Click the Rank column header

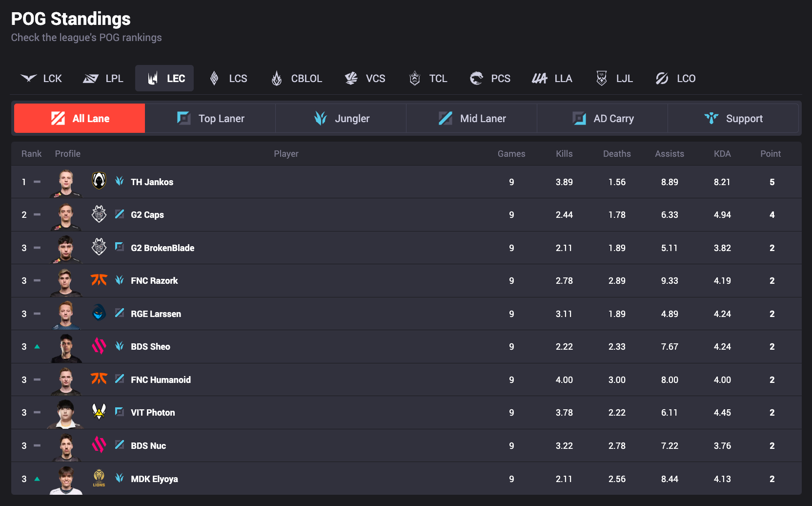pos(31,153)
